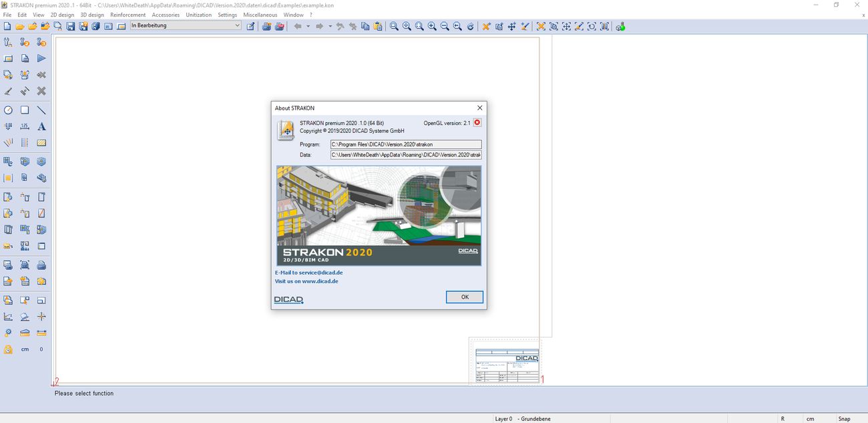
Task: Click the E-Mail to service@dicad.de link
Action: pyautogui.click(x=308, y=273)
